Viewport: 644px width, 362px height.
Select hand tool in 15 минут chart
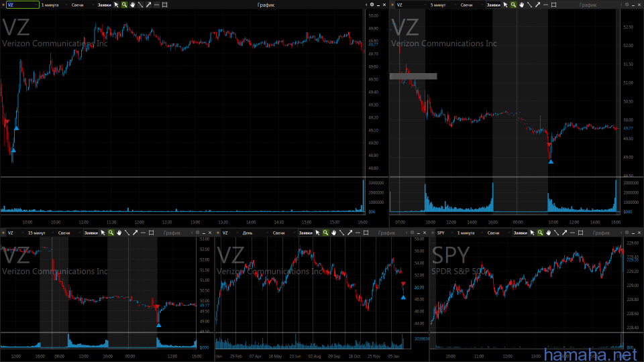119,233
